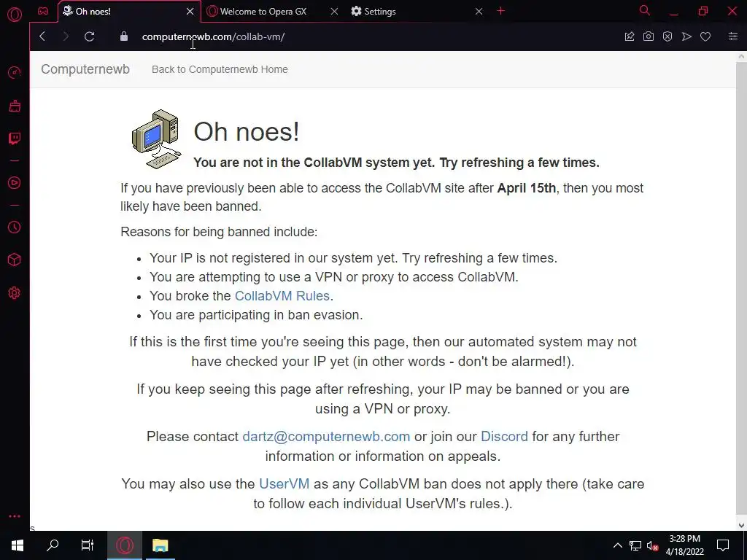
Task: Take a snapshot with camera icon
Action: (649, 36)
